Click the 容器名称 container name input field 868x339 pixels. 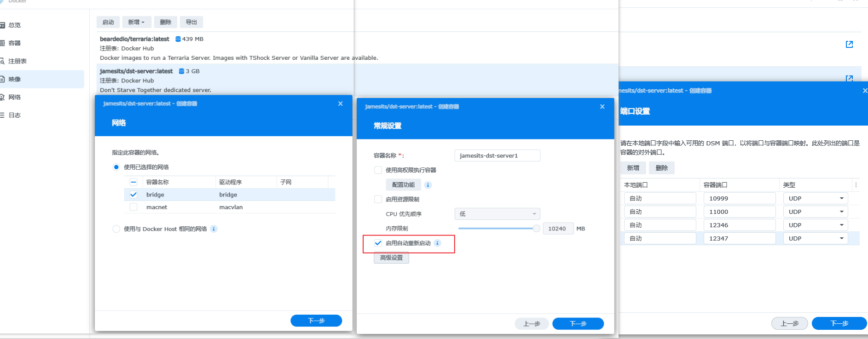(x=497, y=155)
